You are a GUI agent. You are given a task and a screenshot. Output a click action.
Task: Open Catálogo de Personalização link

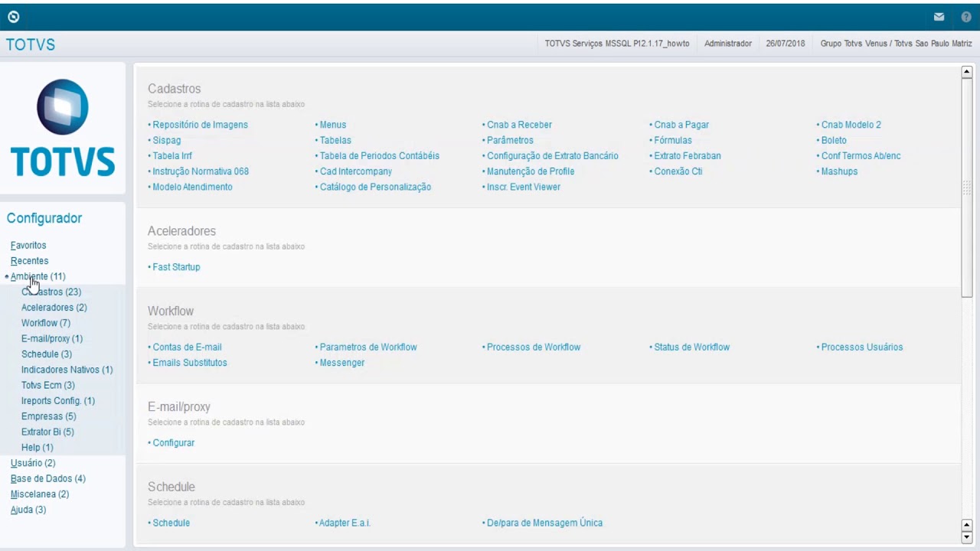tap(375, 187)
